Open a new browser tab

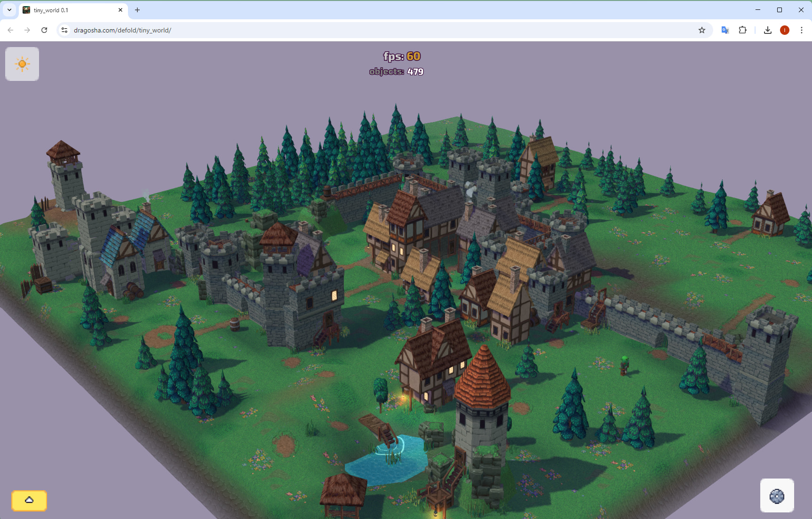(x=137, y=10)
